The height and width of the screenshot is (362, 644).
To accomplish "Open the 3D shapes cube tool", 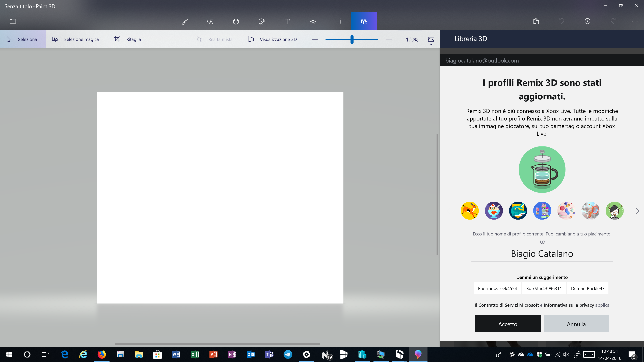I will pyautogui.click(x=236, y=21).
